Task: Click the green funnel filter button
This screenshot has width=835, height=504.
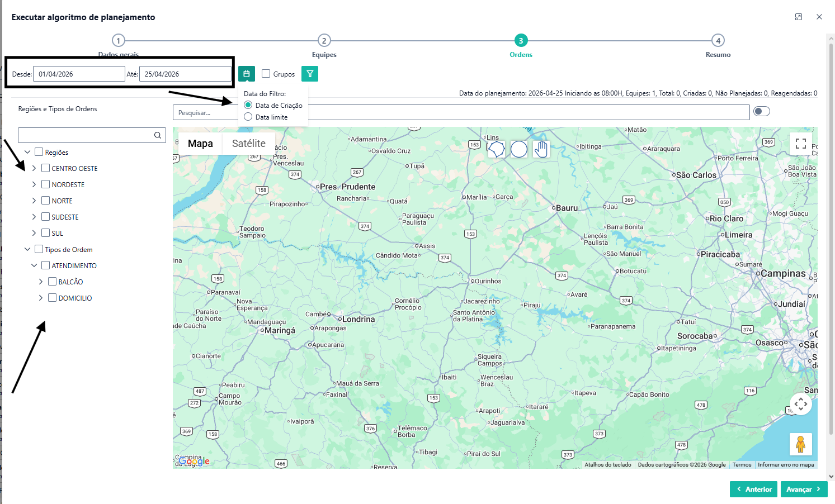Action: tap(310, 74)
